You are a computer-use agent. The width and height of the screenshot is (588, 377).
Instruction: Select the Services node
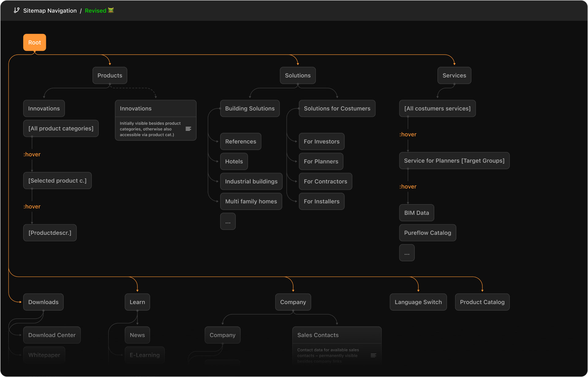(x=454, y=76)
